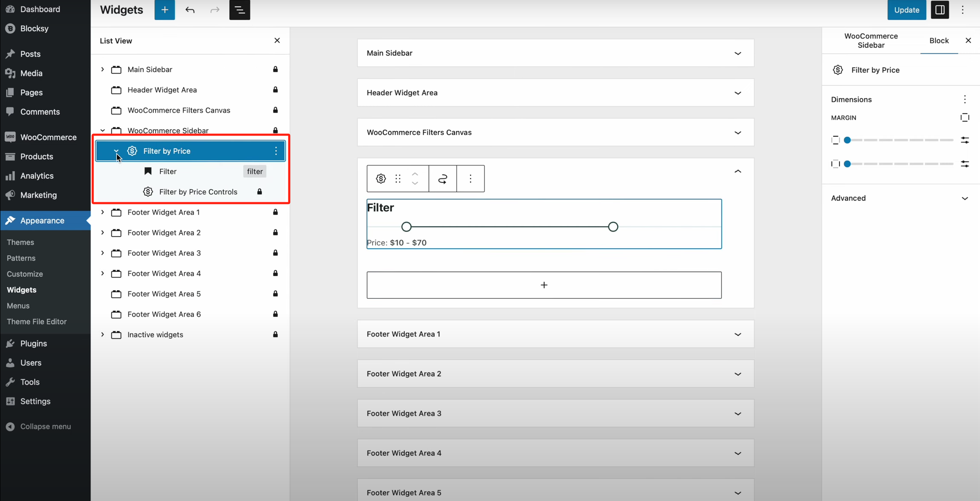Expand the Main Sidebar widget area
Viewport: 980px width, 501px height.
click(x=738, y=53)
